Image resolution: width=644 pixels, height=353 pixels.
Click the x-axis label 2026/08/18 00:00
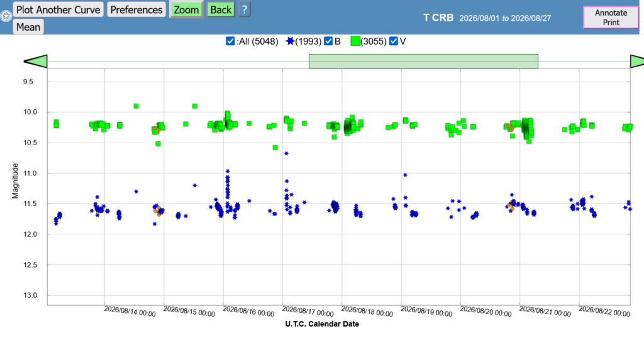[x=367, y=312]
